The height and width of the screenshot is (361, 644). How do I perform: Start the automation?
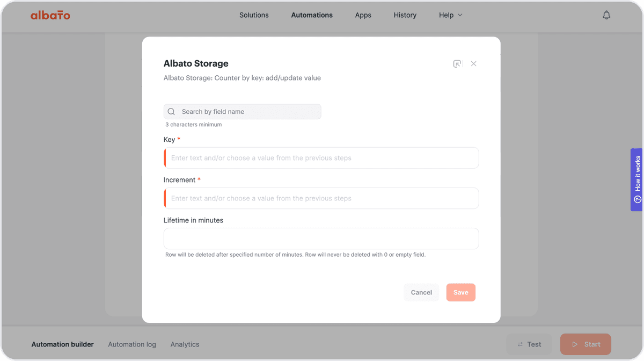[586, 344]
